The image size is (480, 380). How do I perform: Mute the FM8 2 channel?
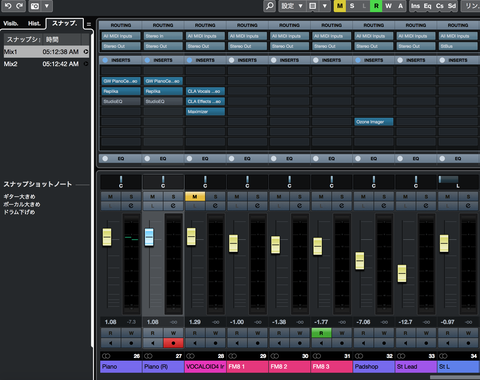(279, 197)
